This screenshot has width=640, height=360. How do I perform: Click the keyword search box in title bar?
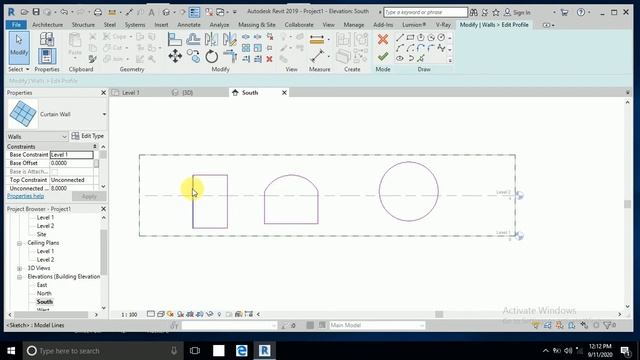[x=425, y=12]
